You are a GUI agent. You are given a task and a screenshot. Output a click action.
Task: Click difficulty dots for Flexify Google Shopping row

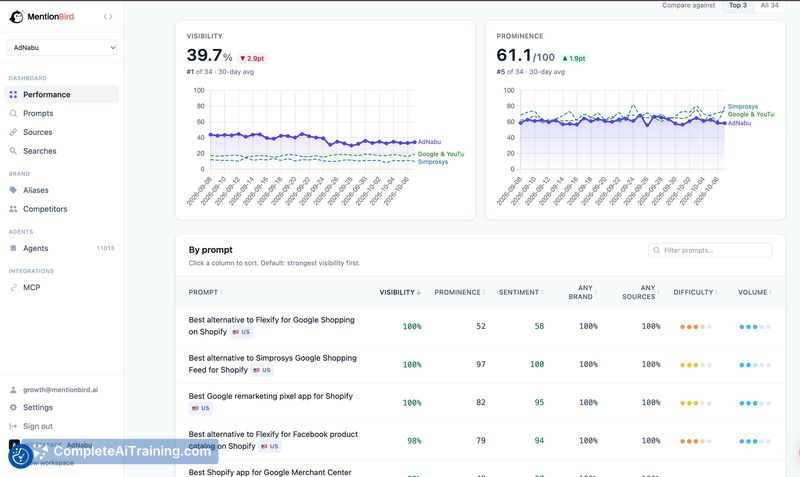click(695, 327)
